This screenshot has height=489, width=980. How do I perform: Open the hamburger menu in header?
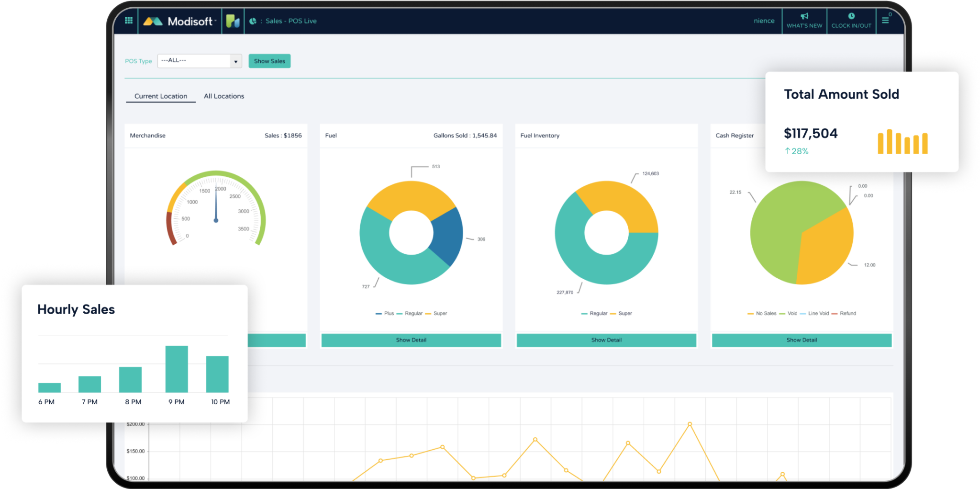tap(885, 21)
